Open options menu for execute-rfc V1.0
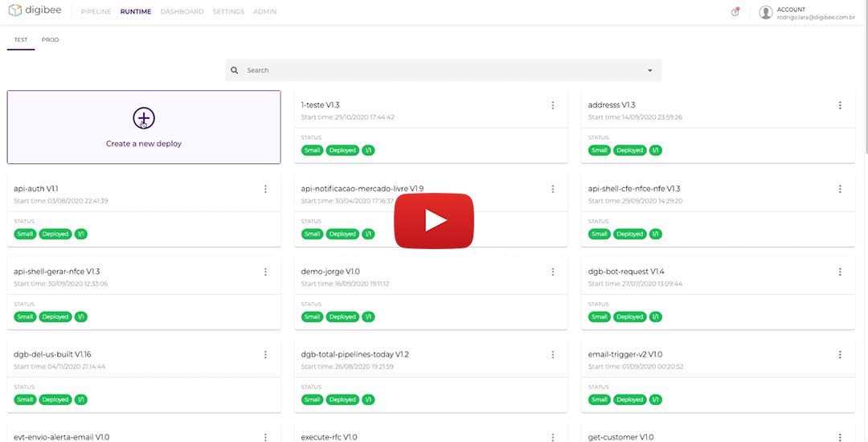 click(552, 437)
